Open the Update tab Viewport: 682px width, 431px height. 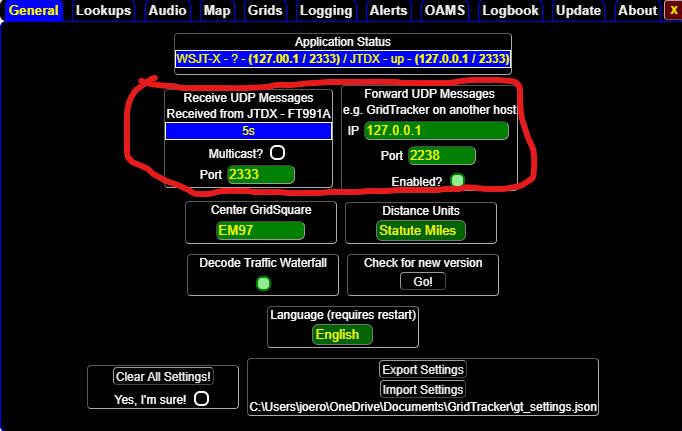578,10
